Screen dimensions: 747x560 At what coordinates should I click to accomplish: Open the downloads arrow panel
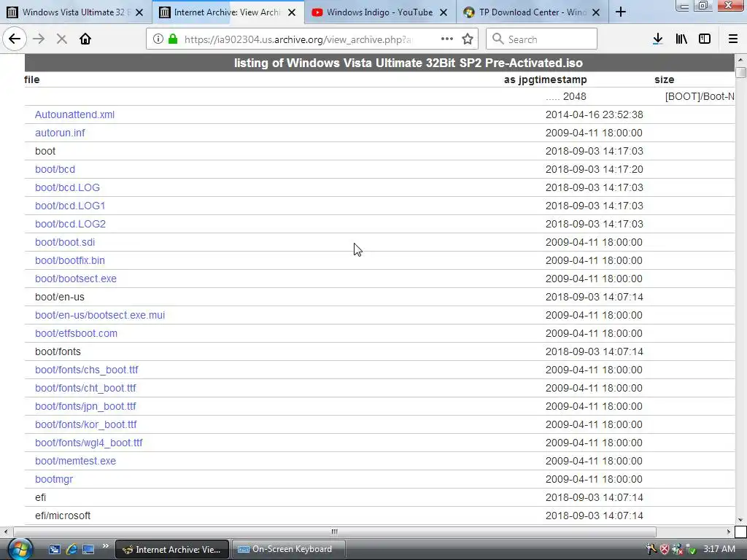(x=657, y=39)
